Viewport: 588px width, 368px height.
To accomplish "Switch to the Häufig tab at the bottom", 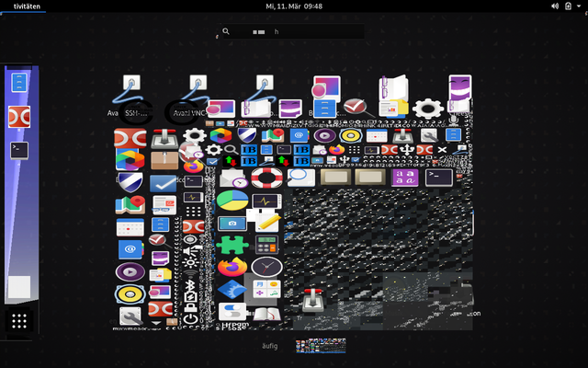I will 269,346.
